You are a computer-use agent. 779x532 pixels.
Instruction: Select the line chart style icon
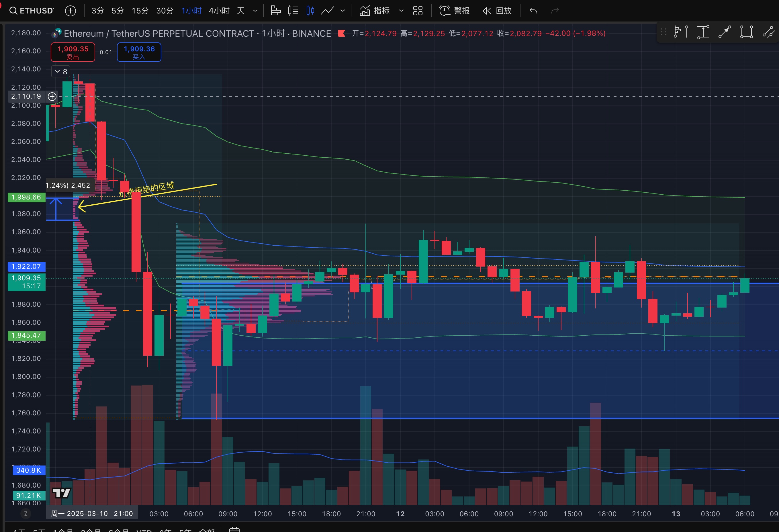point(327,11)
